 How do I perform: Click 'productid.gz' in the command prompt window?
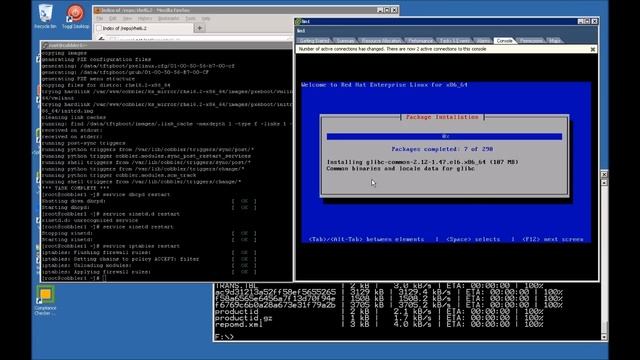pos(243,318)
